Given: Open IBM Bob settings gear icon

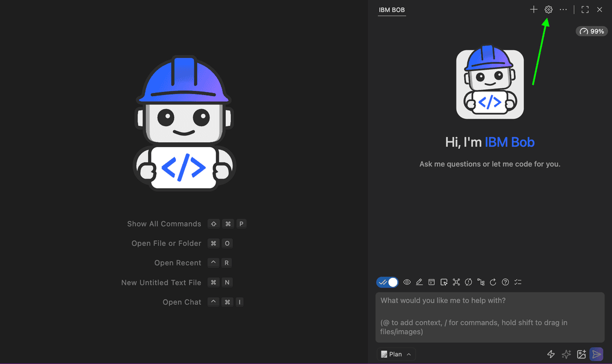Looking at the screenshot, I should point(548,10).
